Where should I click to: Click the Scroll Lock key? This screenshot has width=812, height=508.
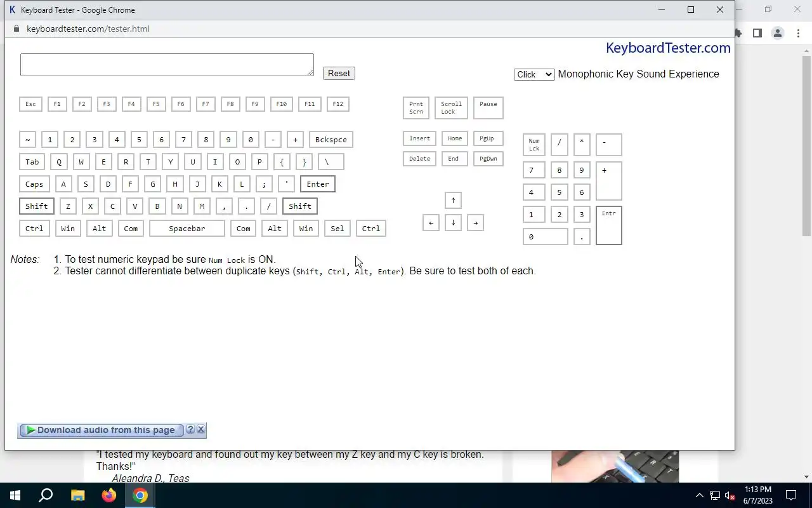[x=452, y=108]
